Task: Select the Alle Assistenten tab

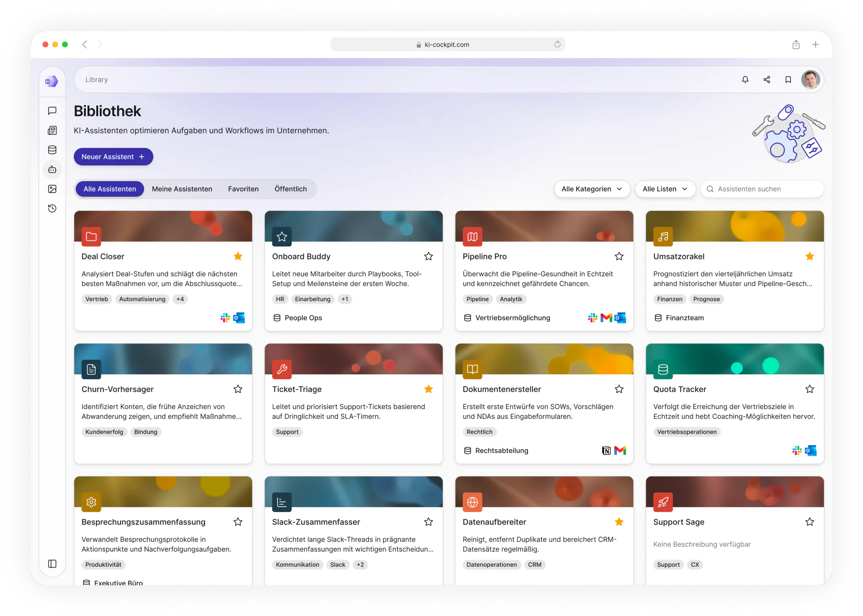Action: 110,189
